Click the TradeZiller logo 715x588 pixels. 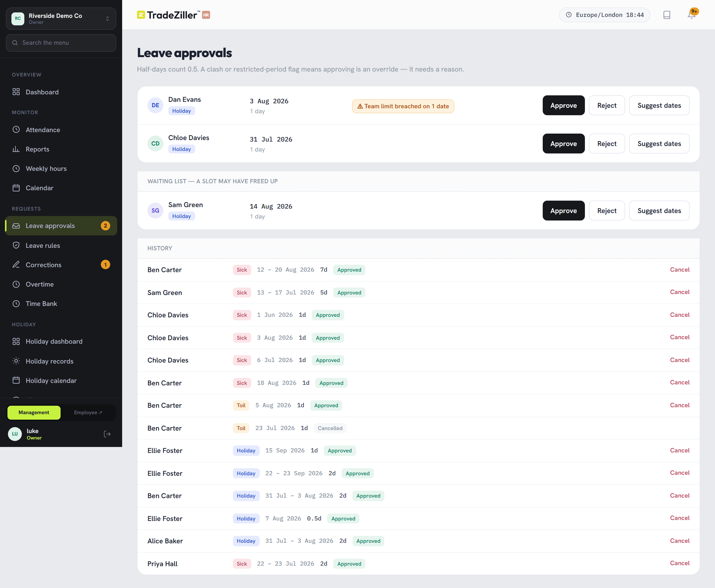point(174,15)
